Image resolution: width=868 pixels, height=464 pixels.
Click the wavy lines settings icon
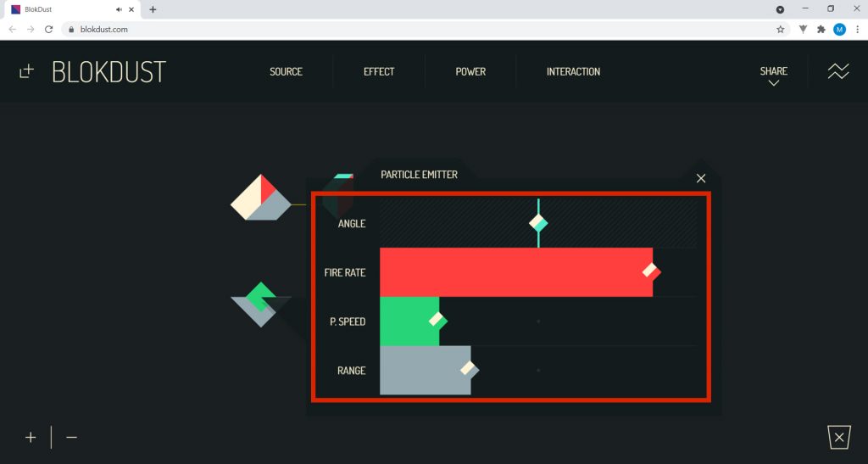click(838, 71)
